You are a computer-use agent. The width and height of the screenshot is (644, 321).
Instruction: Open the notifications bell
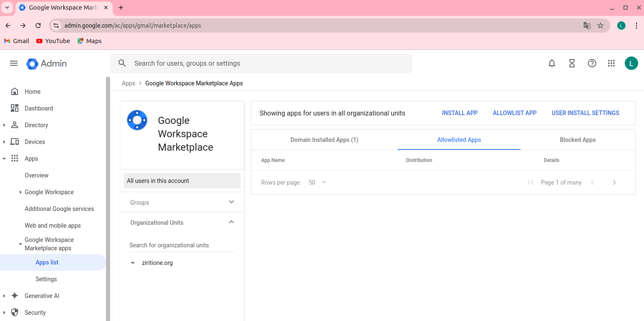pos(552,63)
